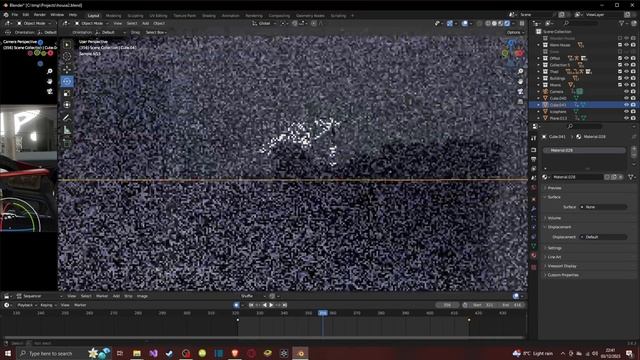
Task: Open Task View on the taskbar
Action: click(120, 353)
